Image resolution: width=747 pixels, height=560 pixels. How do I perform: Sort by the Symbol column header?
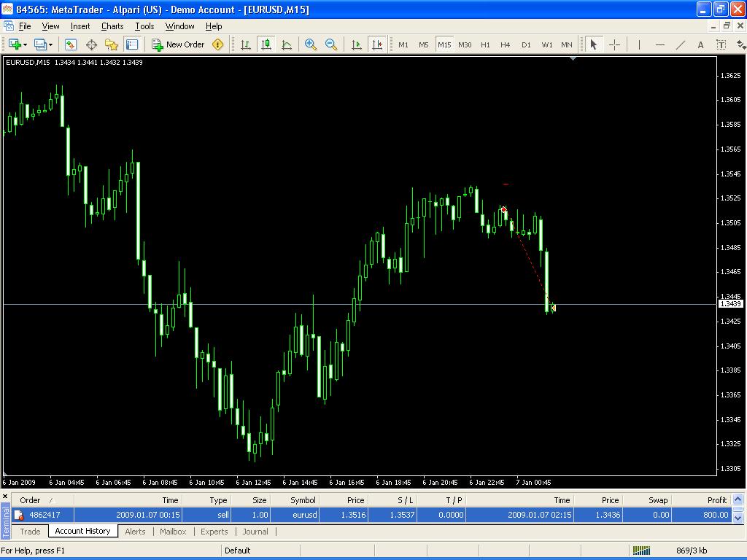point(296,500)
